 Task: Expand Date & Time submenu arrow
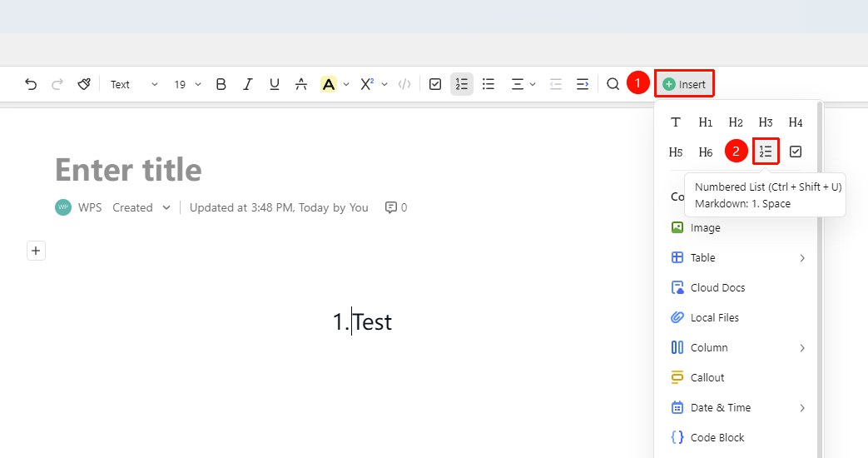(x=802, y=408)
